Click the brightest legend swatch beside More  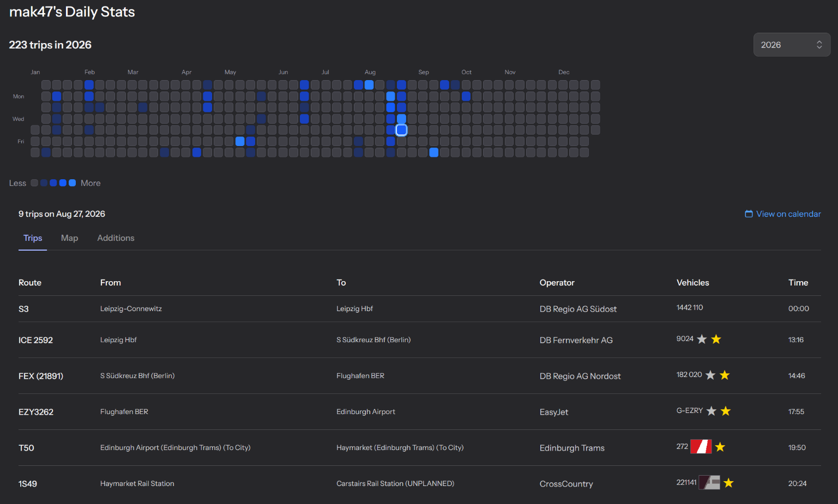point(72,183)
